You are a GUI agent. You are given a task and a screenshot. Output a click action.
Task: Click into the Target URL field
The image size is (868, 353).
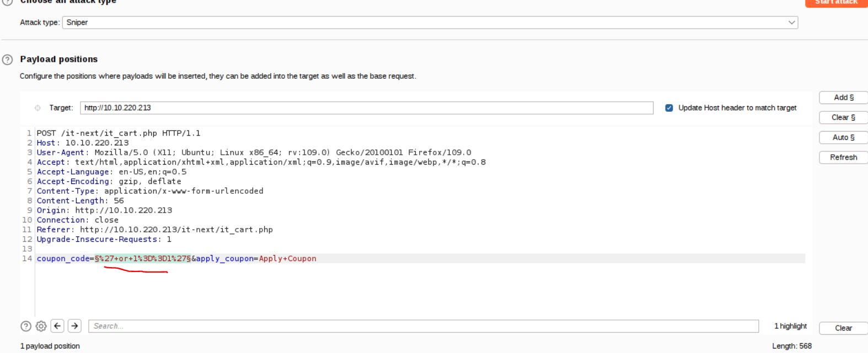[x=366, y=108]
